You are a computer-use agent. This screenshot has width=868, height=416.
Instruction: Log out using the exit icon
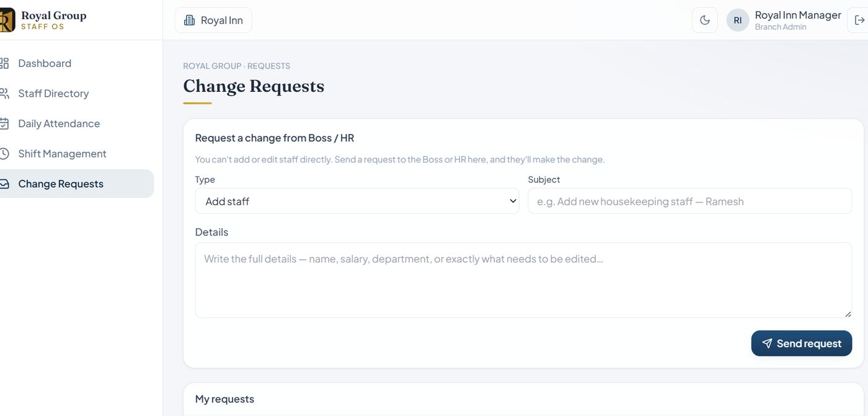pyautogui.click(x=859, y=20)
